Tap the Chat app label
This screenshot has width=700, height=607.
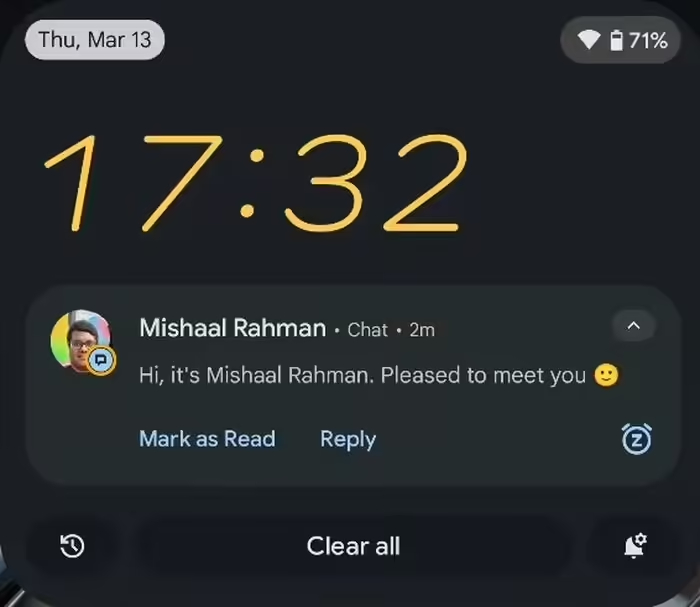pyautogui.click(x=367, y=330)
